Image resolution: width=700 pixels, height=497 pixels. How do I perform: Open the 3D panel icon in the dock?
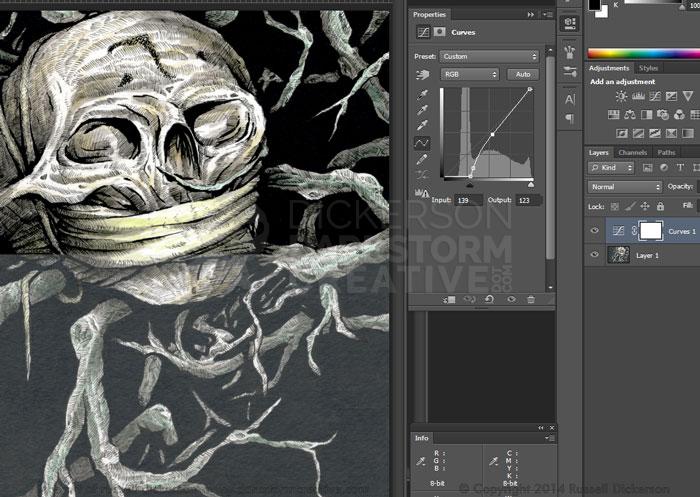pyautogui.click(x=570, y=23)
